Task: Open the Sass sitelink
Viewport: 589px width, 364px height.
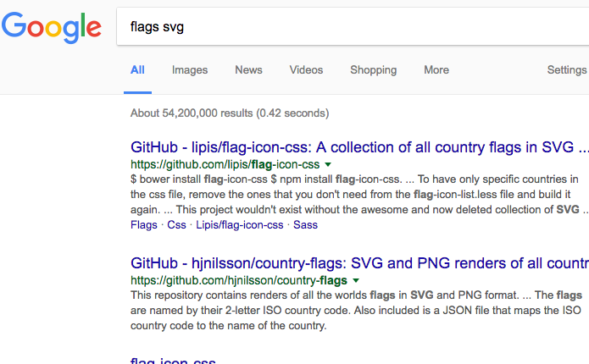Action: click(x=305, y=225)
